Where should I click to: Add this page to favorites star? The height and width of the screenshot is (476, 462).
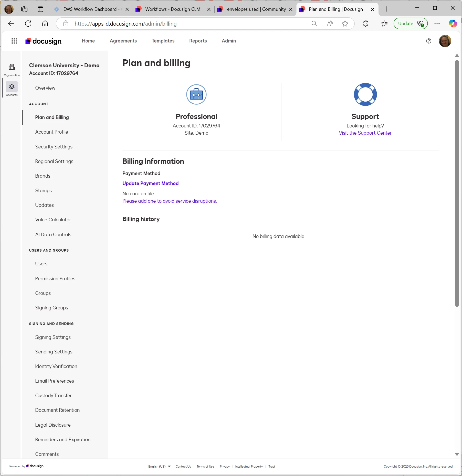coord(345,24)
